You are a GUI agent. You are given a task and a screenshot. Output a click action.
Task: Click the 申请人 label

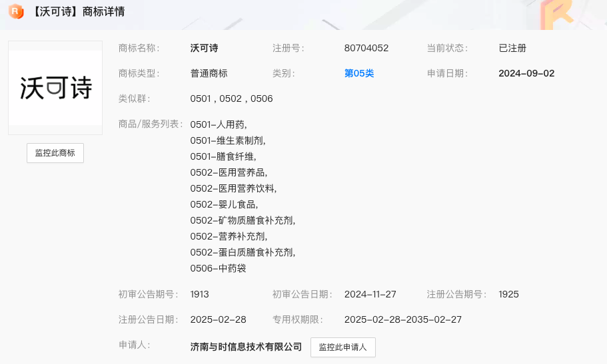pyautogui.click(x=134, y=345)
